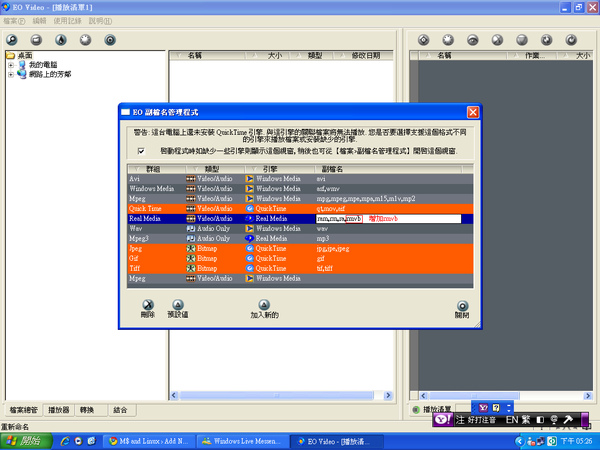Click the sunburst icon in the playlist toolbar
The image size is (600, 450).
point(448,40)
